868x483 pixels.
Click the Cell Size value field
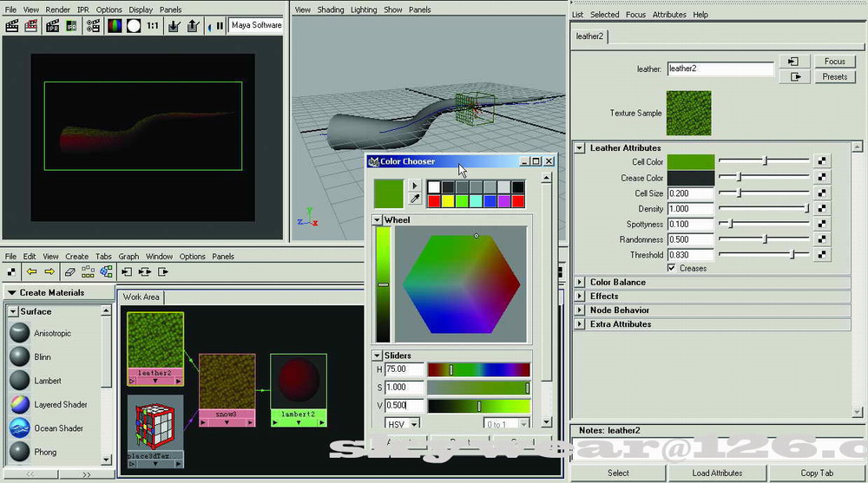pyautogui.click(x=690, y=193)
